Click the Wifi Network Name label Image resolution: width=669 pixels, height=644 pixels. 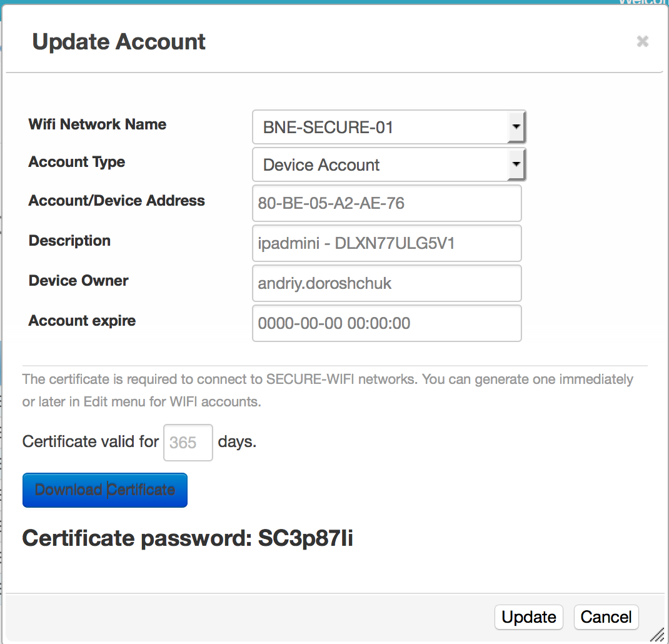coord(98,124)
